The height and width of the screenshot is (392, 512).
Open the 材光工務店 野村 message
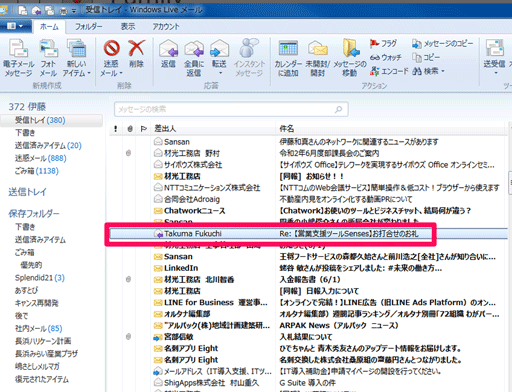pyautogui.click(x=307, y=153)
